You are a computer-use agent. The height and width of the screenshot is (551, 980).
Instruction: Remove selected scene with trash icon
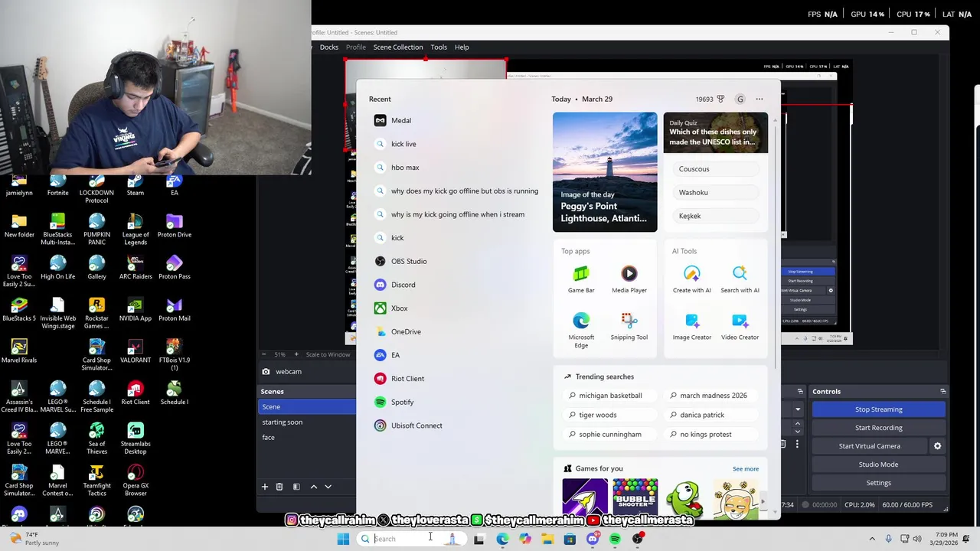[x=279, y=487]
